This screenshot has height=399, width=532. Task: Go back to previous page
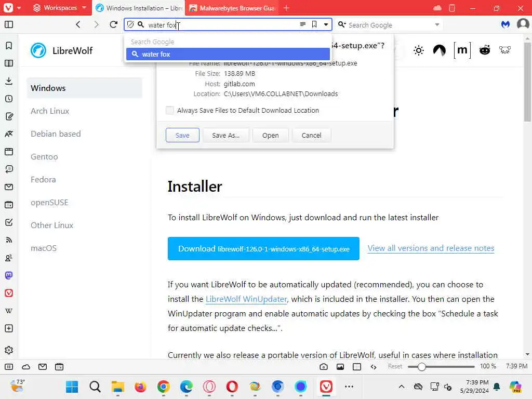click(x=78, y=24)
